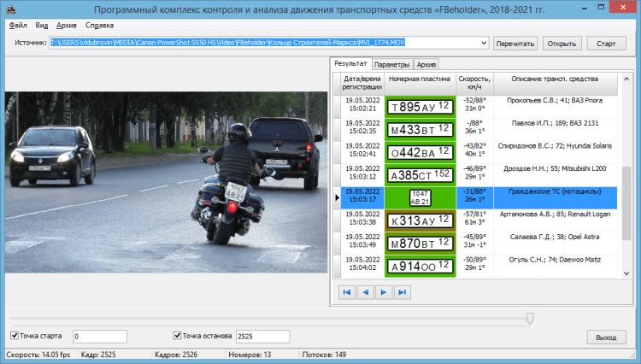Jump to last record navigation button
The height and width of the screenshot is (364, 641).
pos(402,292)
